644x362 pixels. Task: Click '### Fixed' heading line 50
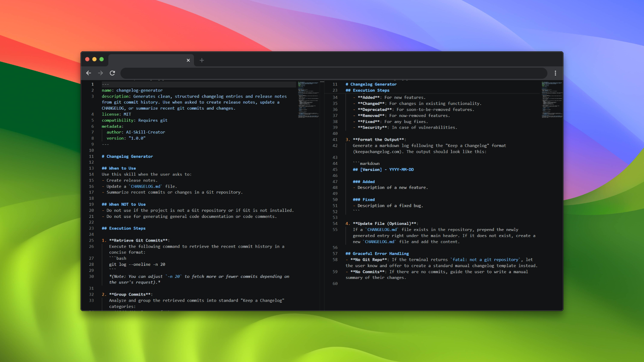pyautogui.click(x=364, y=200)
